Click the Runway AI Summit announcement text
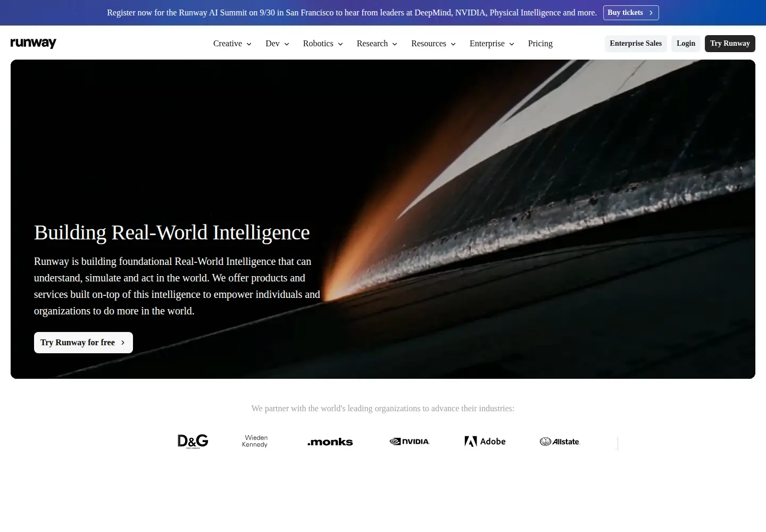This screenshot has height=532, width=766. pyautogui.click(x=352, y=13)
